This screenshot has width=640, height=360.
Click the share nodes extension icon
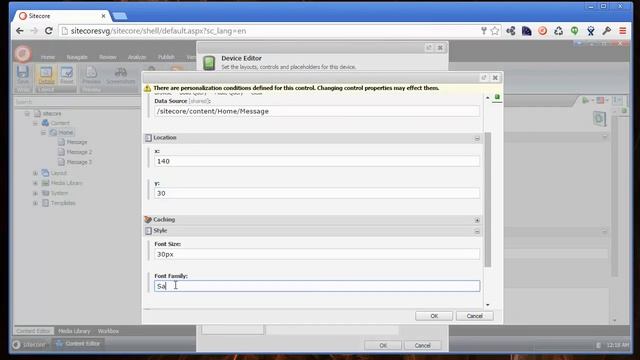tap(511, 31)
